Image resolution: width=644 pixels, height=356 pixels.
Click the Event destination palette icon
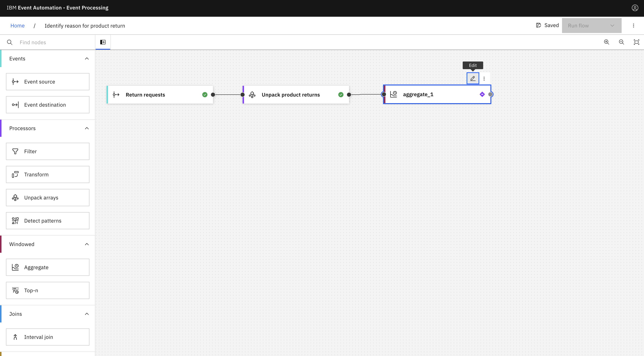15,105
